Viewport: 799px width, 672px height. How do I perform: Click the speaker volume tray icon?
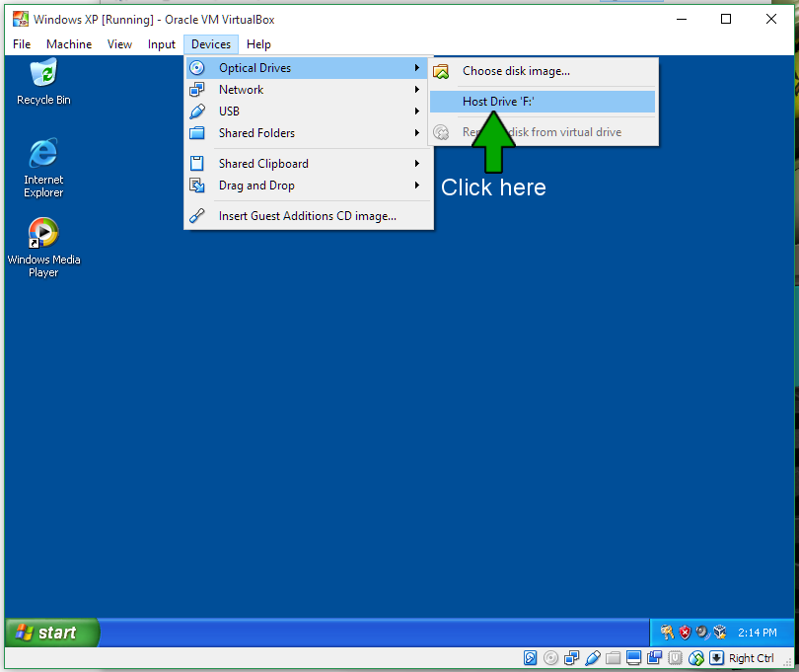[702, 633]
